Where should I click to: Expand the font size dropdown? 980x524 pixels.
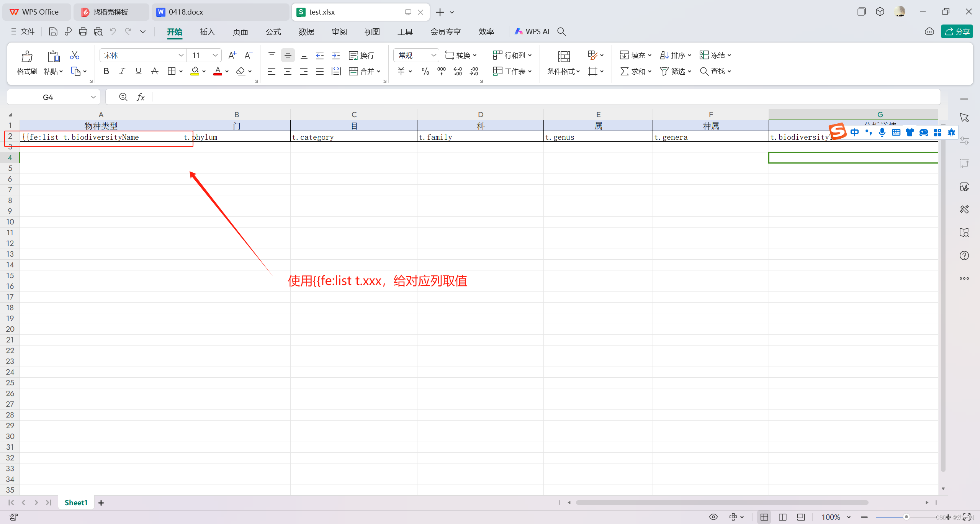(215, 56)
